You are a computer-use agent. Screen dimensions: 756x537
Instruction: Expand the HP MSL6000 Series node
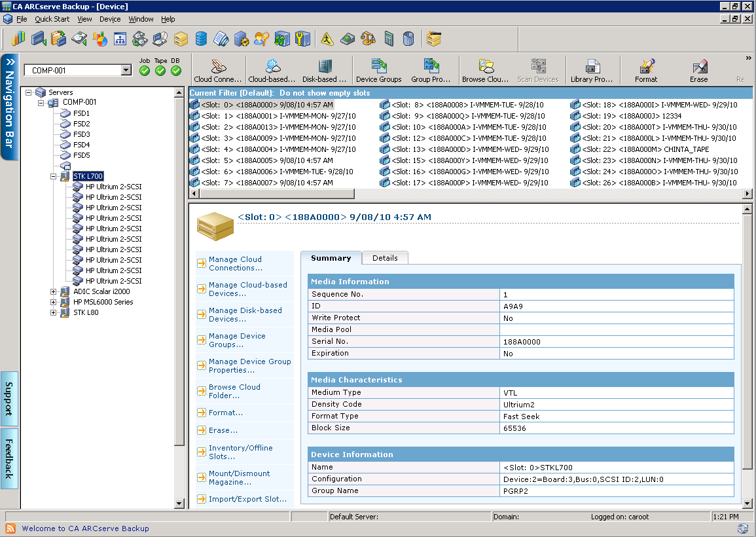[54, 302]
